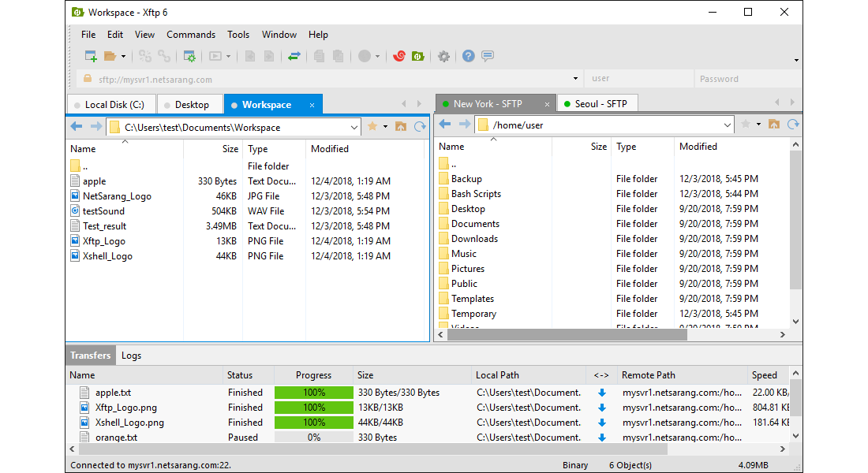Click the host address field sftp://mysvr1.netsarang.com
The image size is (868, 473).
point(327,79)
